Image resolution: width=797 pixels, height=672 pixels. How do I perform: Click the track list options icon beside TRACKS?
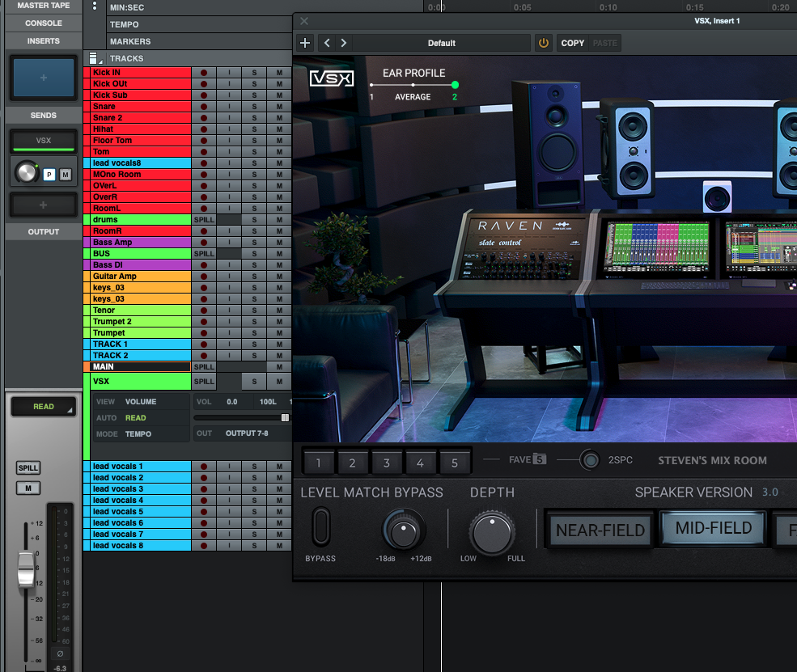94,58
